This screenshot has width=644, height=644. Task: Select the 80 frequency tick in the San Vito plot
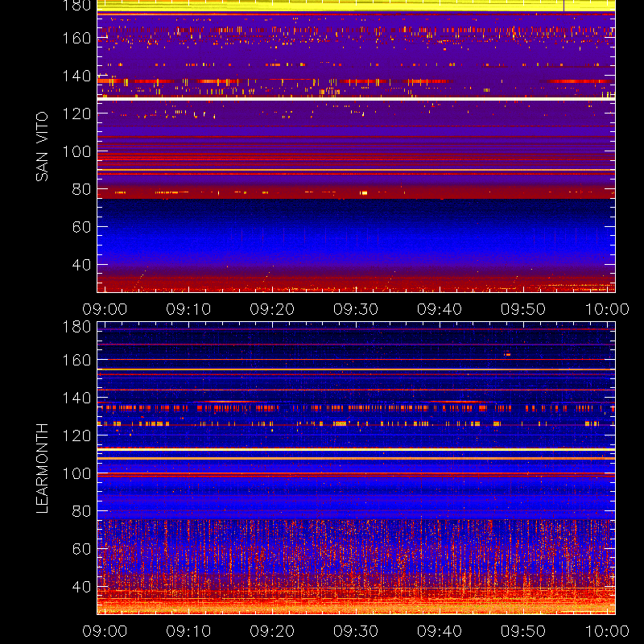tap(81, 189)
